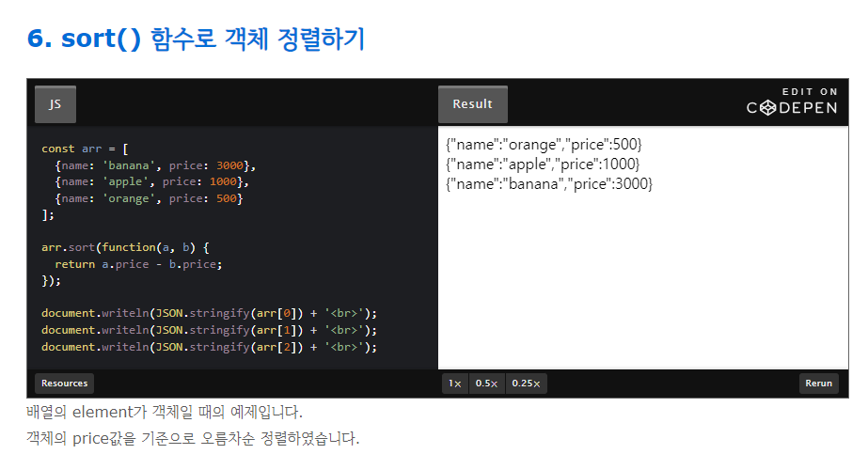The height and width of the screenshot is (470, 868).
Task: Click the writeln line with arr[1]
Action: [210, 330]
